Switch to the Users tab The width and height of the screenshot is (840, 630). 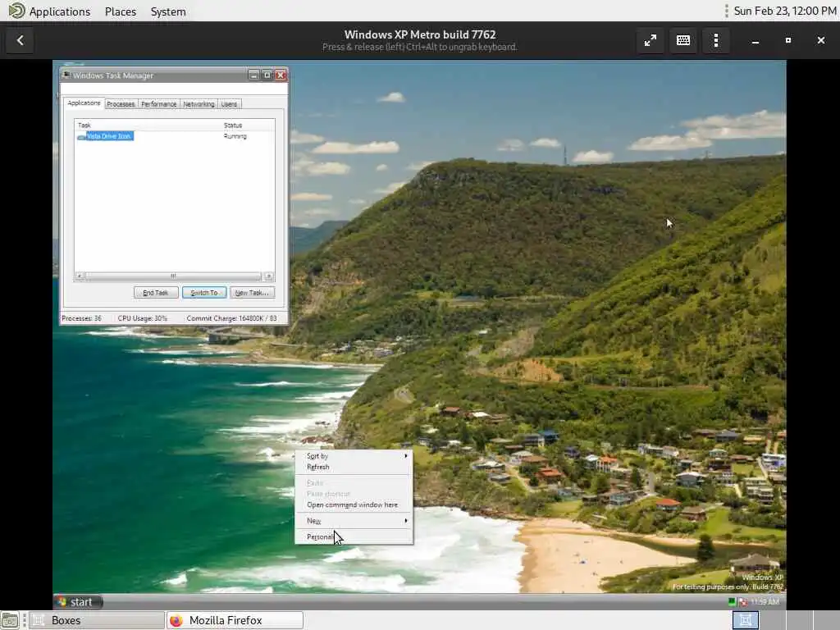pos(230,104)
